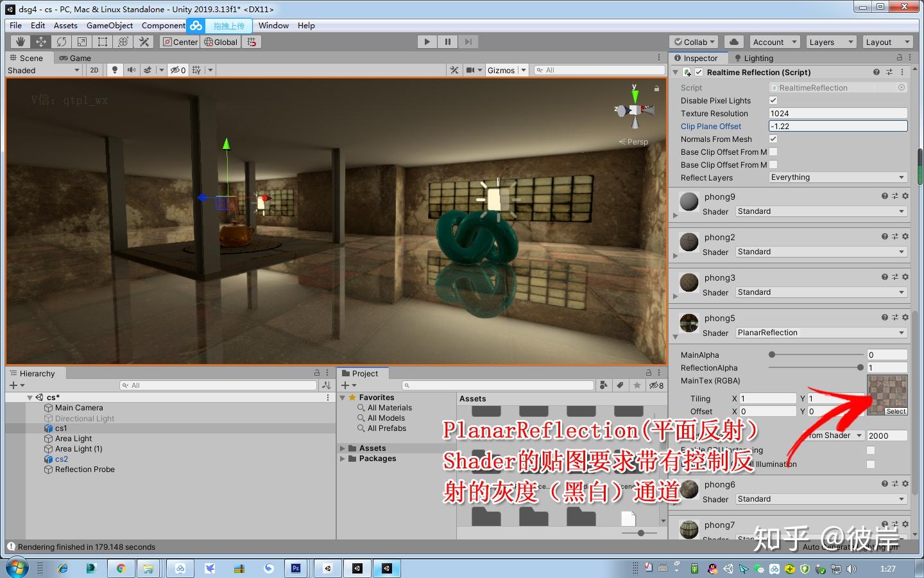Expand the Packages folder in Project panel

pyautogui.click(x=343, y=459)
